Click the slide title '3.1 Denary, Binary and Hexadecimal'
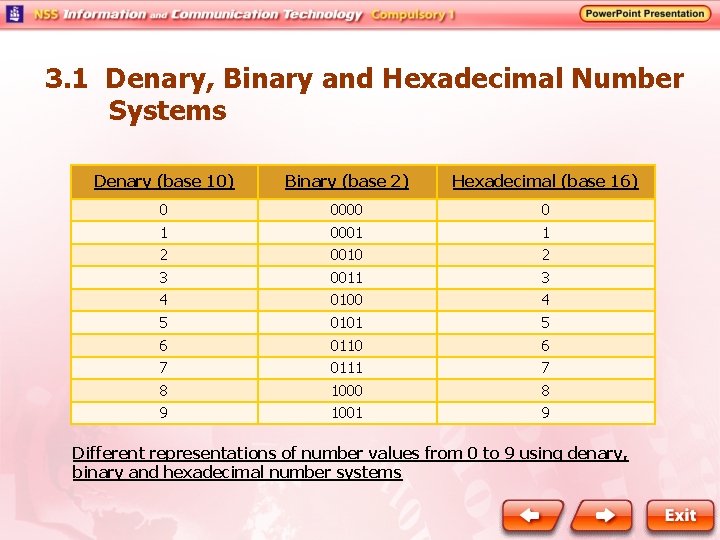The image size is (720, 540). (x=365, y=94)
